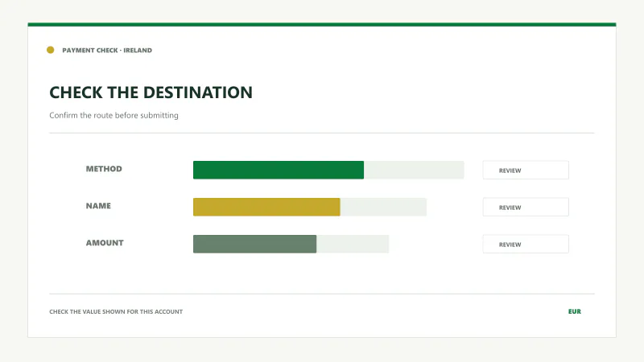Select the METHOD row label

[x=104, y=169]
